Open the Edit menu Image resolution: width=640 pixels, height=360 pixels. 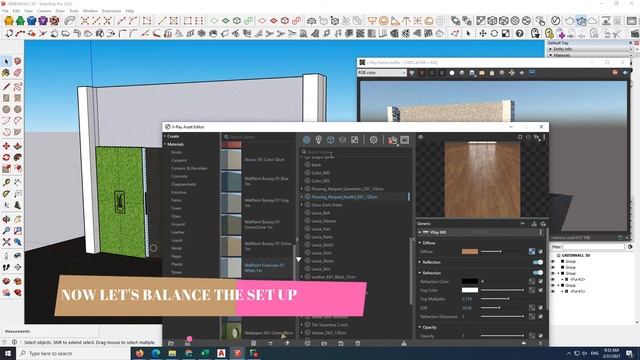(16, 11)
